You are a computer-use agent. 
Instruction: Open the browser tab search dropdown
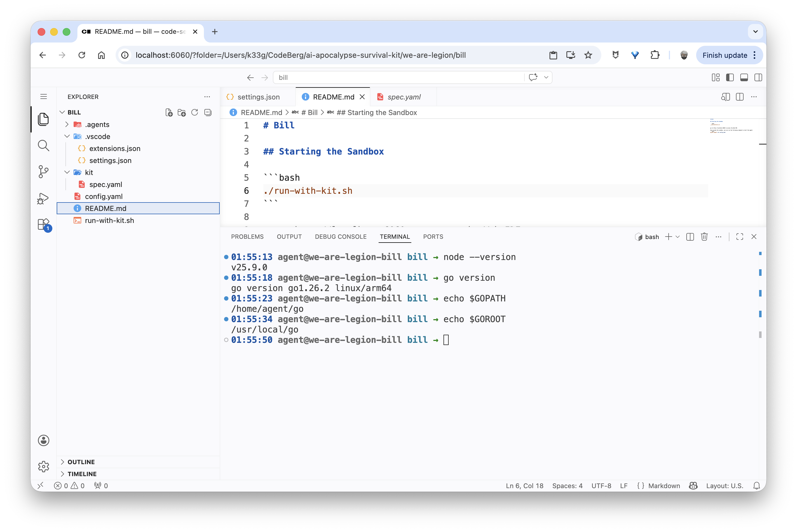pyautogui.click(x=755, y=32)
